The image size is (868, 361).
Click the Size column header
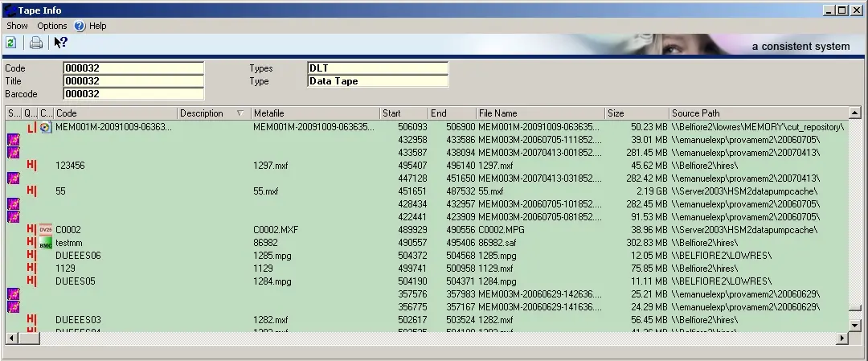tap(635, 113)
